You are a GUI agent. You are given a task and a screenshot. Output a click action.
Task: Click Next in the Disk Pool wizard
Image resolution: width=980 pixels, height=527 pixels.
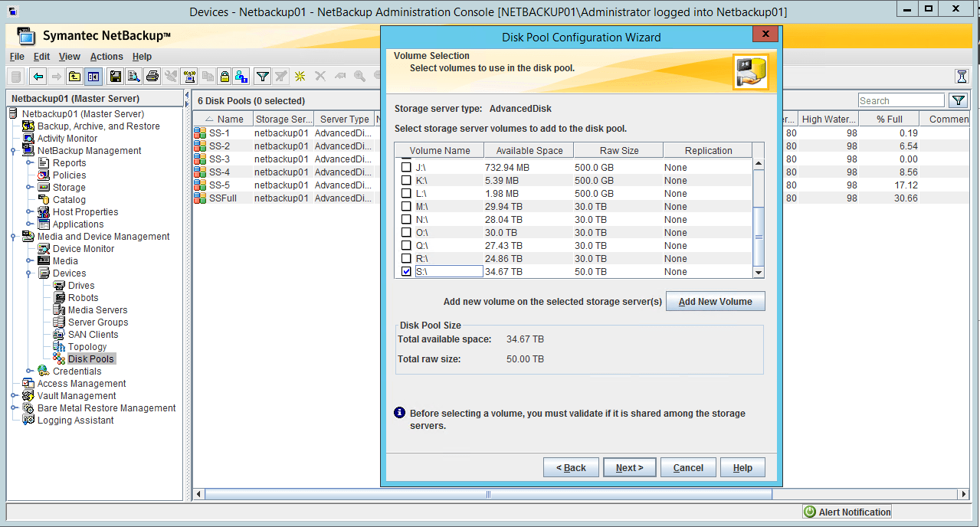tap(629, 466)
